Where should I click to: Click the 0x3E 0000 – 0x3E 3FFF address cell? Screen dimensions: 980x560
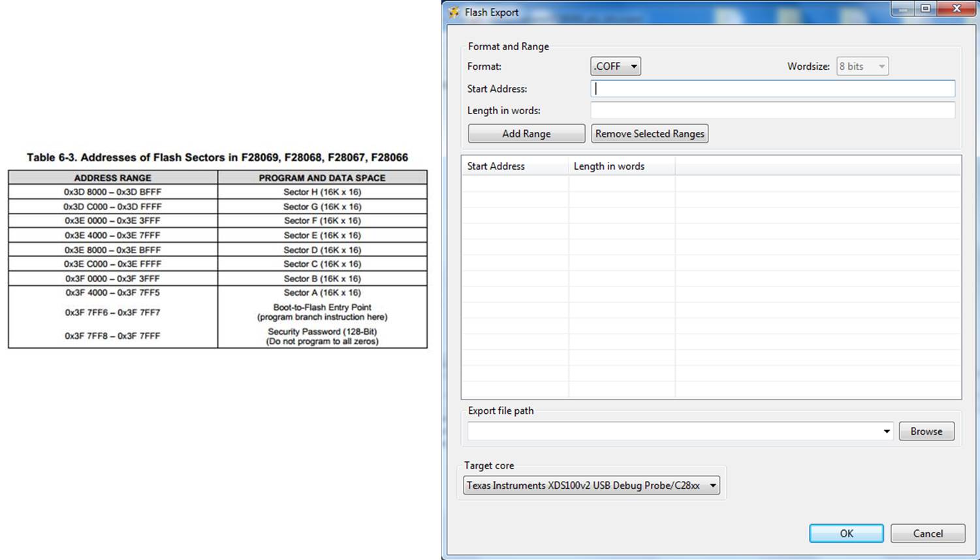tap(113, 221)
